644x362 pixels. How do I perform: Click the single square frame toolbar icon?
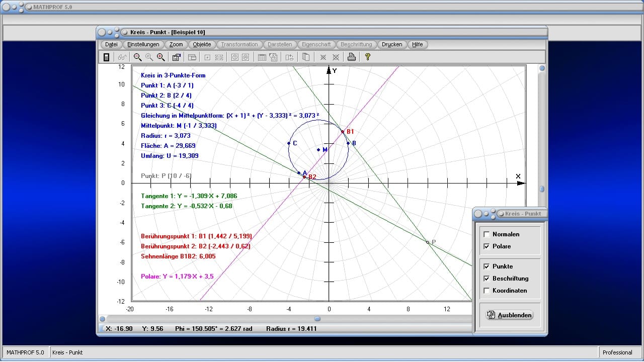click(x=207, y=57)
